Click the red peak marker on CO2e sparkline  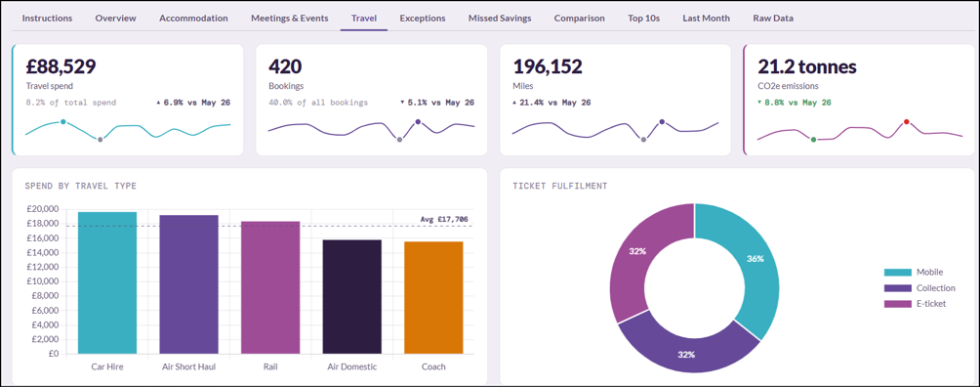(x=906, y=122)
